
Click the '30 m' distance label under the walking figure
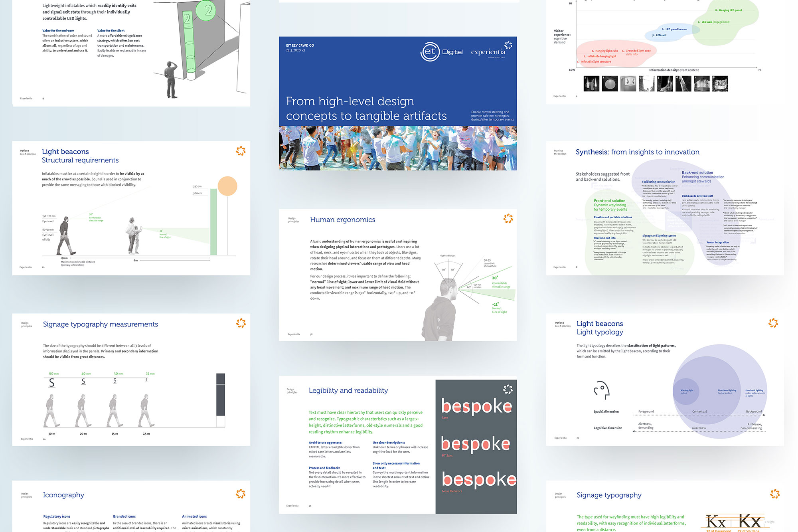pyautogui.click(x=51, y=433)
